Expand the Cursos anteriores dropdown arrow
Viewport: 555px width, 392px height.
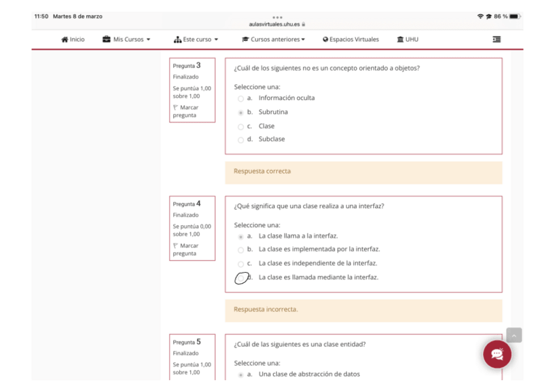coord(303,39)
